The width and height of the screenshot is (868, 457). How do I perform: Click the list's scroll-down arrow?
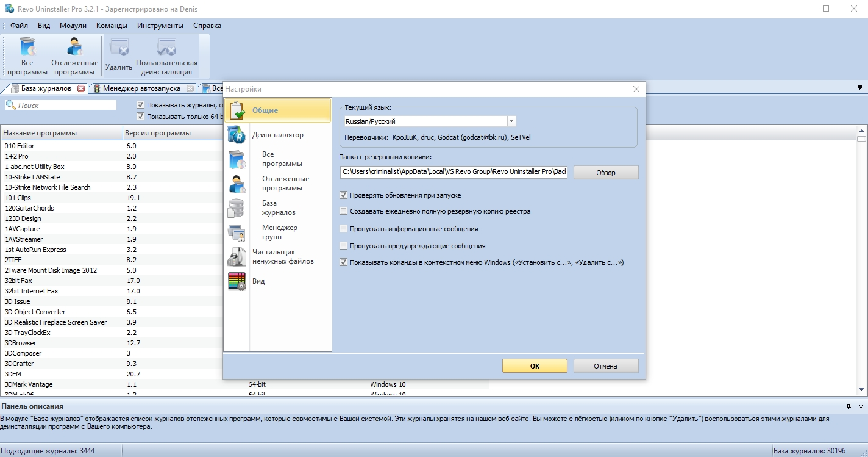tap(861, 389)
